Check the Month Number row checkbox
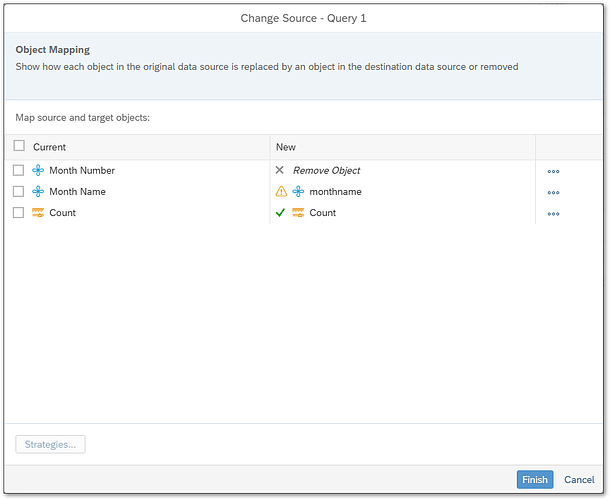This screenshot has width=610, height=500. 19,170
